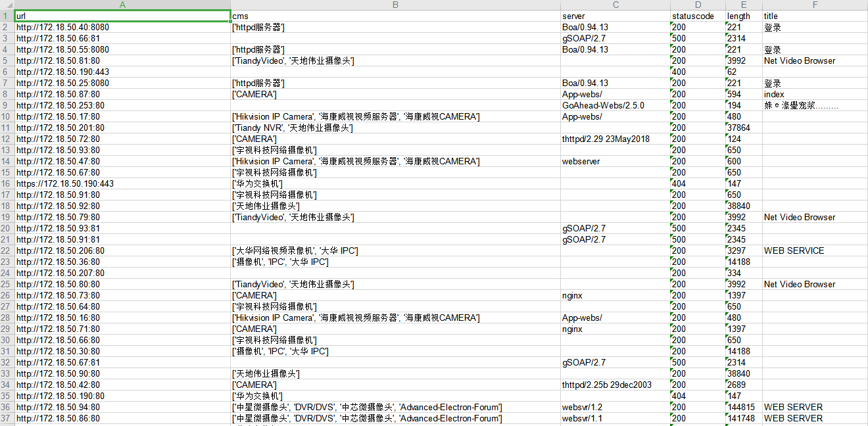This screenshot has width=868, height=426.
Task: Click the 'index' title cell
Action: click(815, 94)
